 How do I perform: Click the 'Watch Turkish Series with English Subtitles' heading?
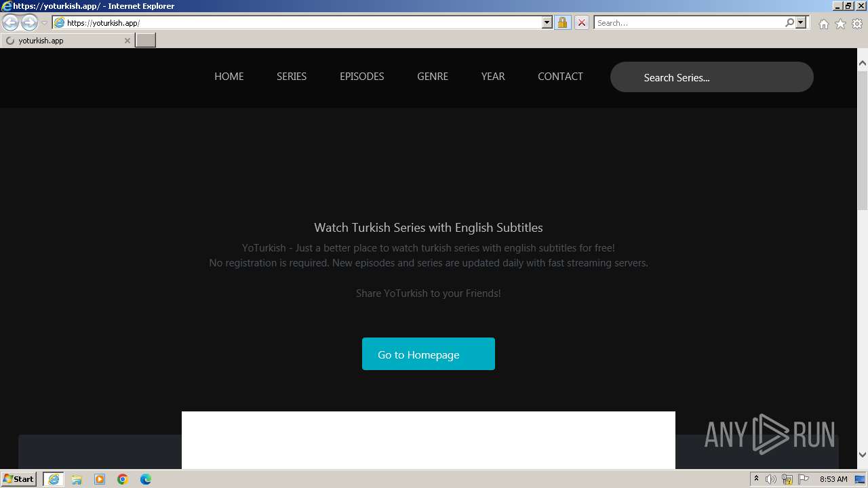point(429,228)
